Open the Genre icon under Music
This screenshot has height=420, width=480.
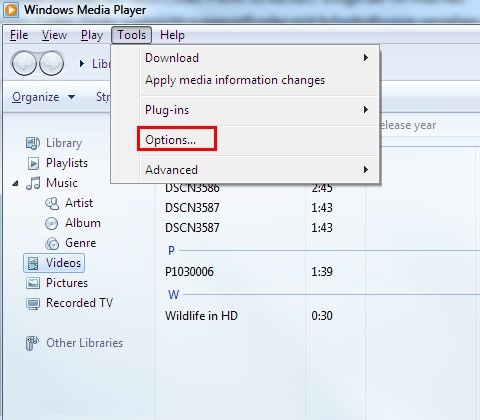(52, 243)
